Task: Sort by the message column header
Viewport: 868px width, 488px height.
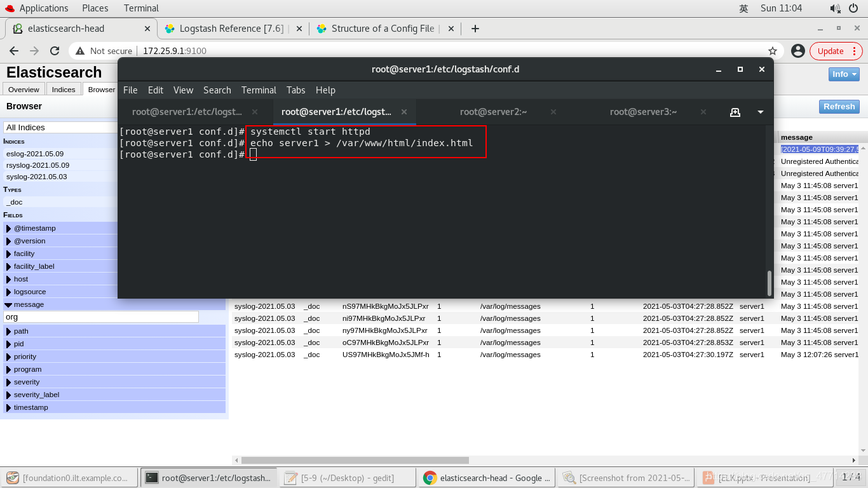Action: [x=820, y=137]
